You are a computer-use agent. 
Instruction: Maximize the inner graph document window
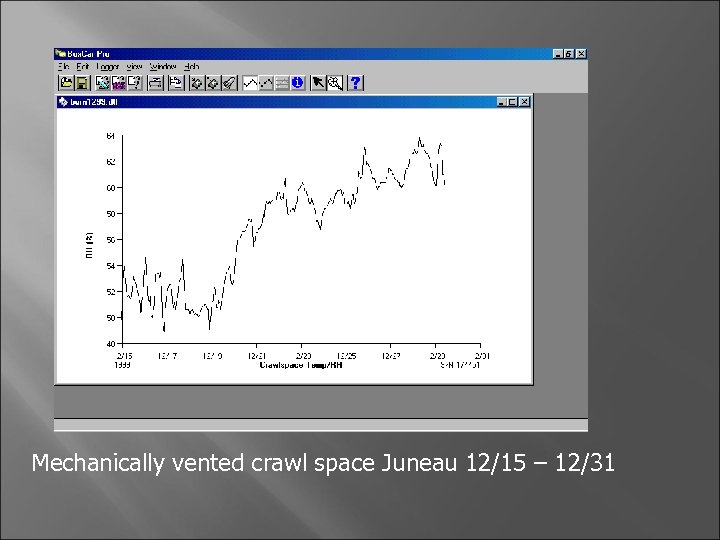[512, 102]
